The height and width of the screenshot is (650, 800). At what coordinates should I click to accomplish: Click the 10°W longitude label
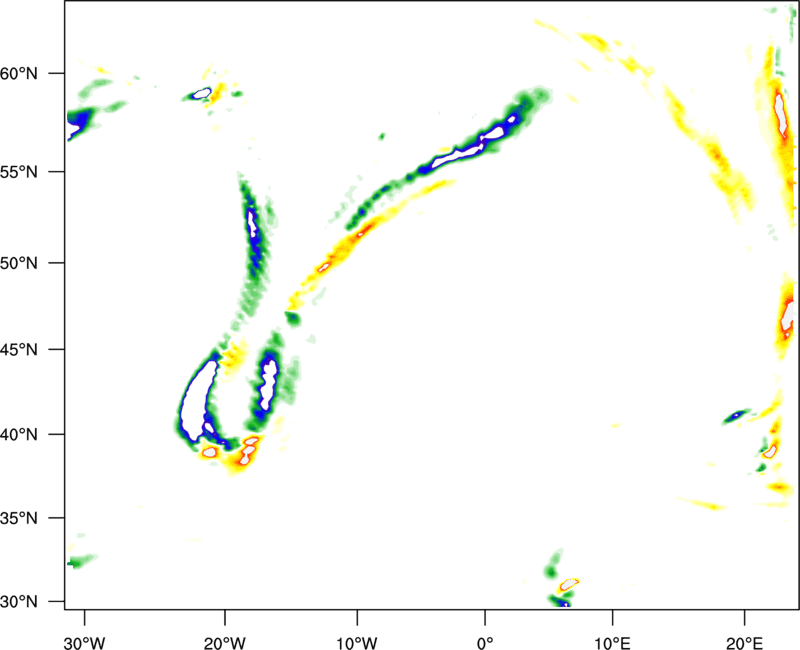click(x=357, y=643)
